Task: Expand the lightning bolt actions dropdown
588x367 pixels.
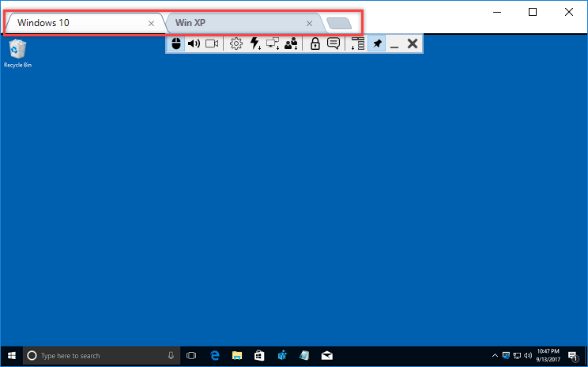Action: (254, 44)
